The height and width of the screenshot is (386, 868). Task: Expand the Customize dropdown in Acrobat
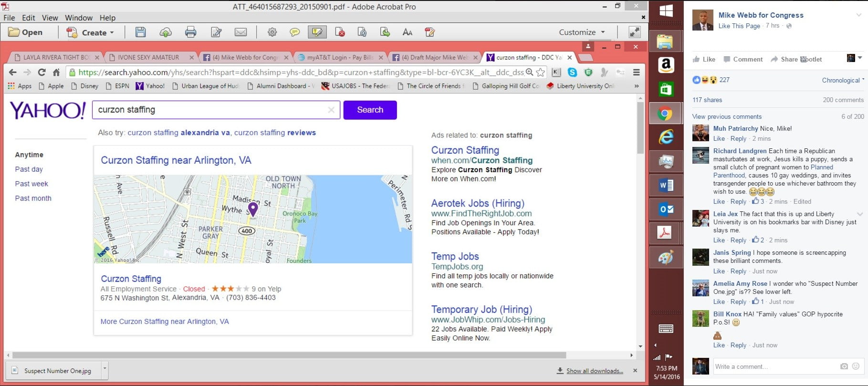coord(582,32)
